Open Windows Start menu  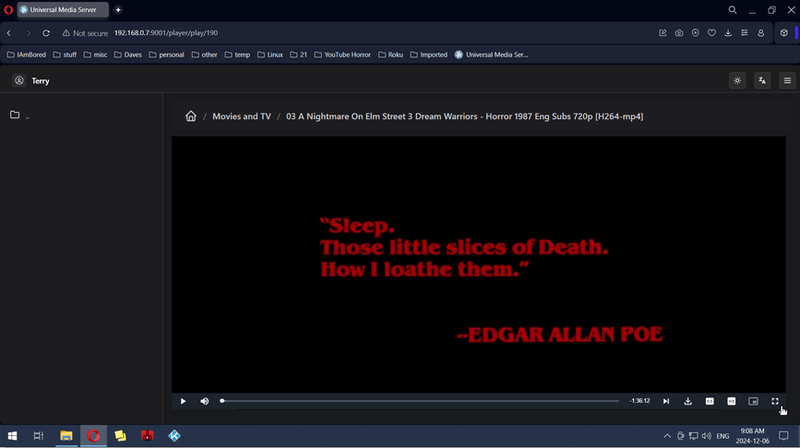(x=12, y=436)
